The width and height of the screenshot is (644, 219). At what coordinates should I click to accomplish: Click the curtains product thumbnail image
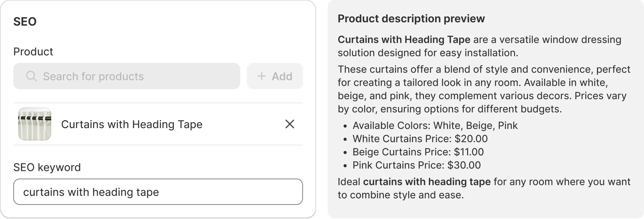click(35, 124)
